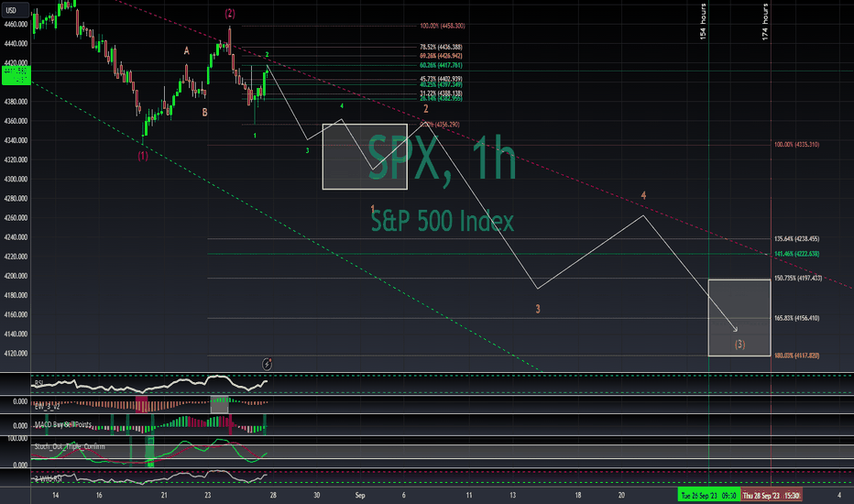Select the 165.83% (4156.410) extension label
The width and height of the screenshot is (854, 504).
coord(796,318)
